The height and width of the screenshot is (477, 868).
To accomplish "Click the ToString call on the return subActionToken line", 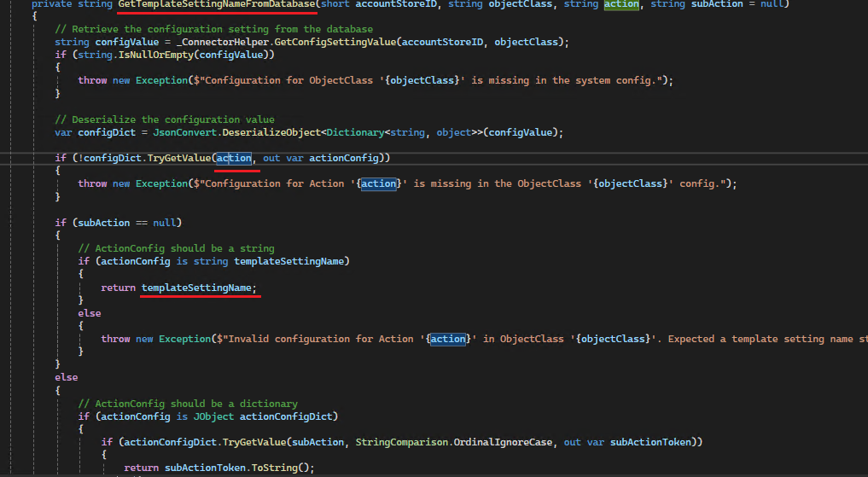I will 274,468.
